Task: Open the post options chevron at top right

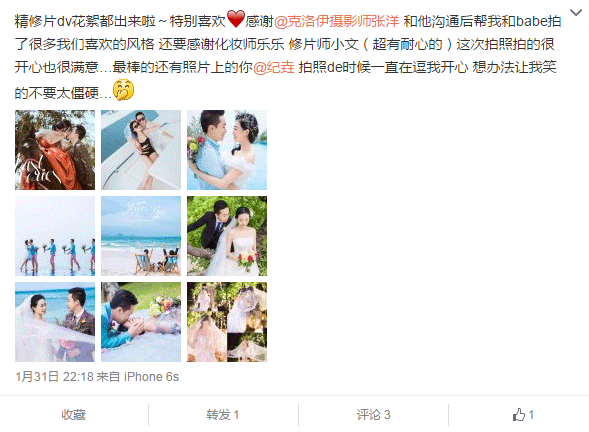Action: coord(575,13)
